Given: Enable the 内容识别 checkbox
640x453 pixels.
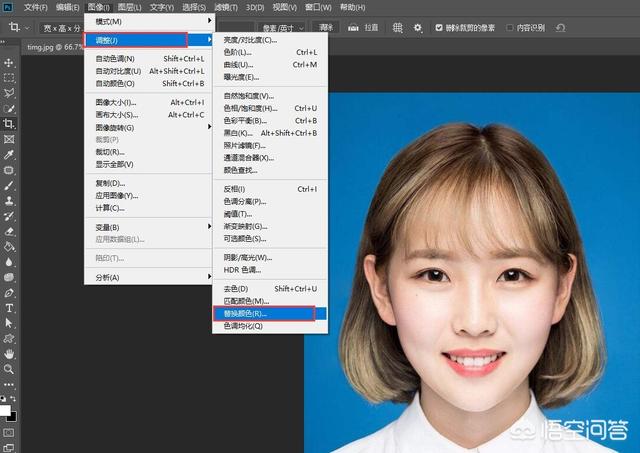Looking at the screenshot, I should 509,28.
